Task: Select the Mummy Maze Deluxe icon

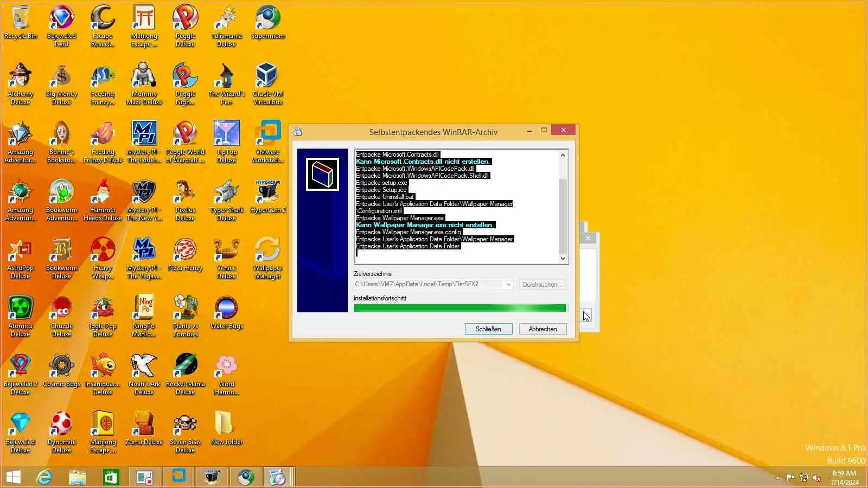Action: [x=144, y=84]
